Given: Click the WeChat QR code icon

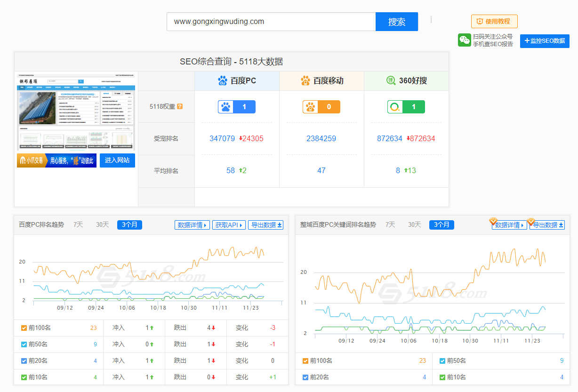Looking at the screenshot, I should 465,40.
